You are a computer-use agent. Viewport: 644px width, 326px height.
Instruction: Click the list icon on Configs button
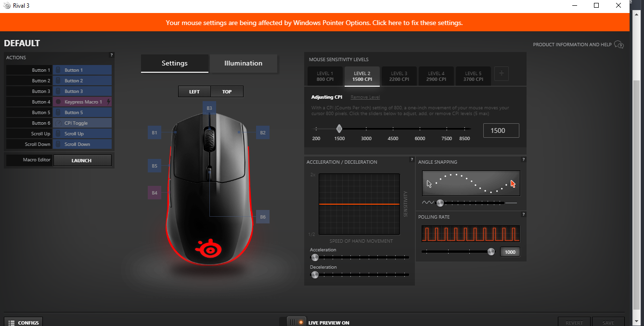12,323
